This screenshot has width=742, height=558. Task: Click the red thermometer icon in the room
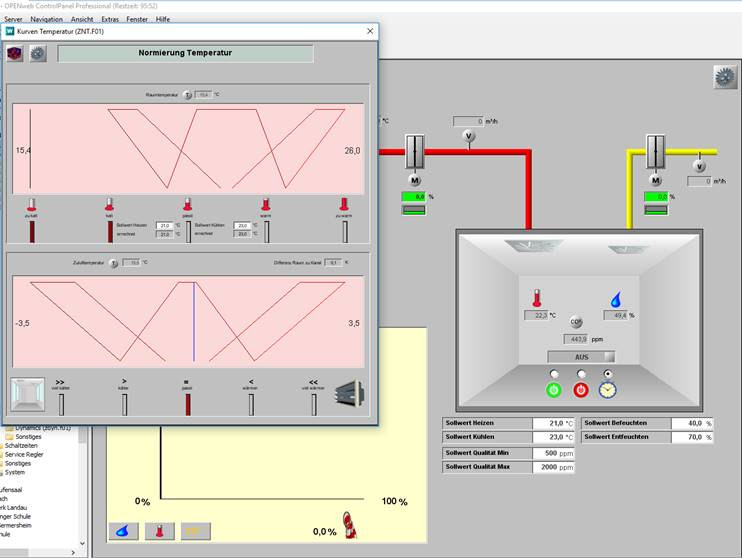538,297
